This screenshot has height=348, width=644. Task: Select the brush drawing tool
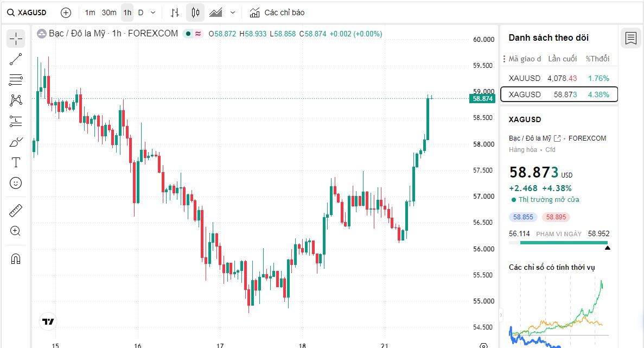16,142
